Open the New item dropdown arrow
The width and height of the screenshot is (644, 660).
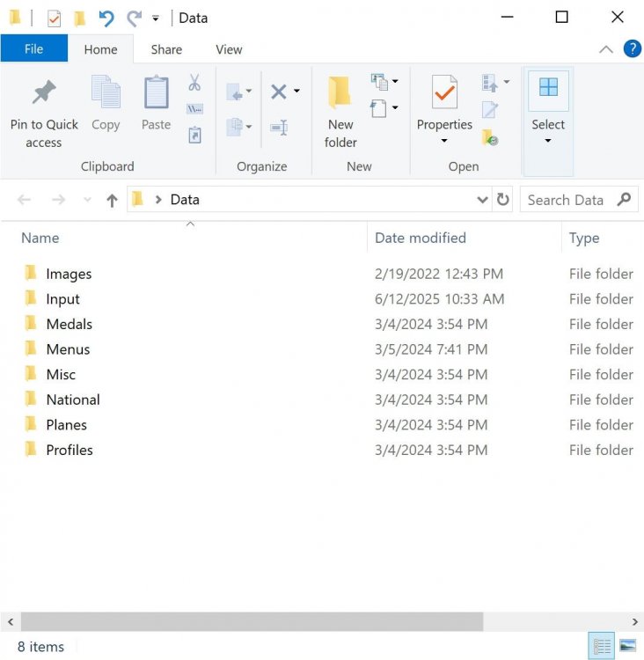[395, 81]
